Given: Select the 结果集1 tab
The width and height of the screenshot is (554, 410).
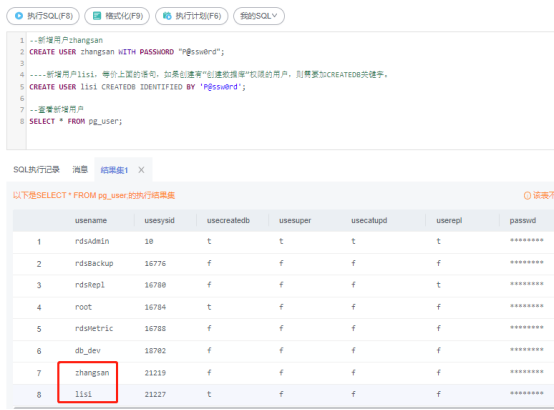Looking at the screenshot, I should (114, 170).
